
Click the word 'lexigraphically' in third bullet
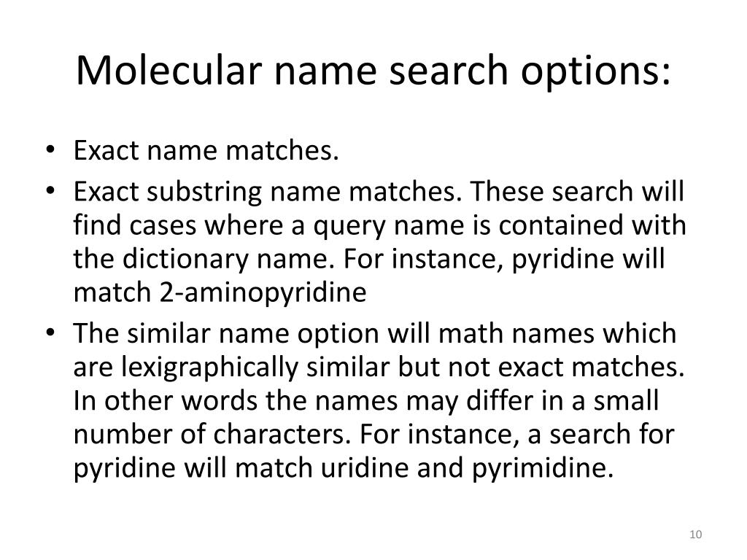coord(209,367)
